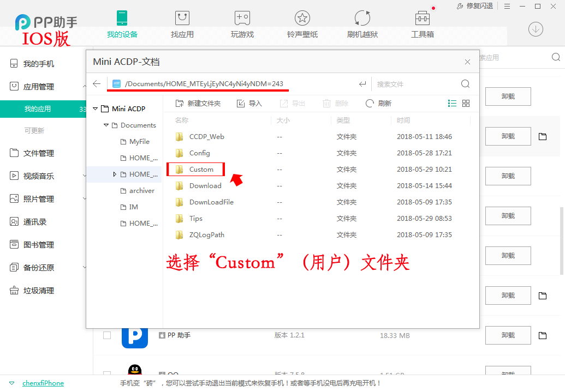This screenshot has width=565, height=392.
Task: Open the 玩游戏 tab
Action: point(242,25)
